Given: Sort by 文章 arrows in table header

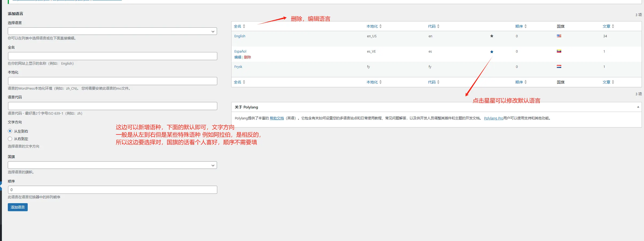Looking at the screenshot, I should [613, 26].
